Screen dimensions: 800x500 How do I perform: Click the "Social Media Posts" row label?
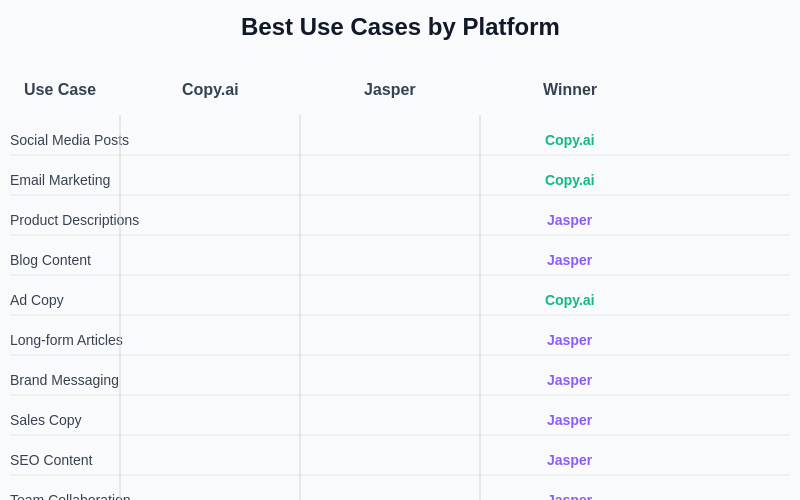69,140
